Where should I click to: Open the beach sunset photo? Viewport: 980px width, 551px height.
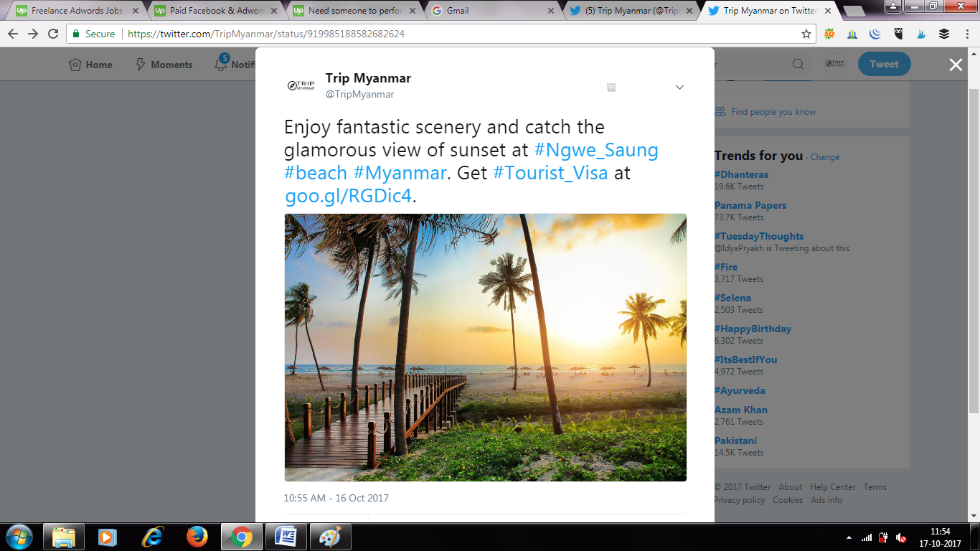pos(486,347)
